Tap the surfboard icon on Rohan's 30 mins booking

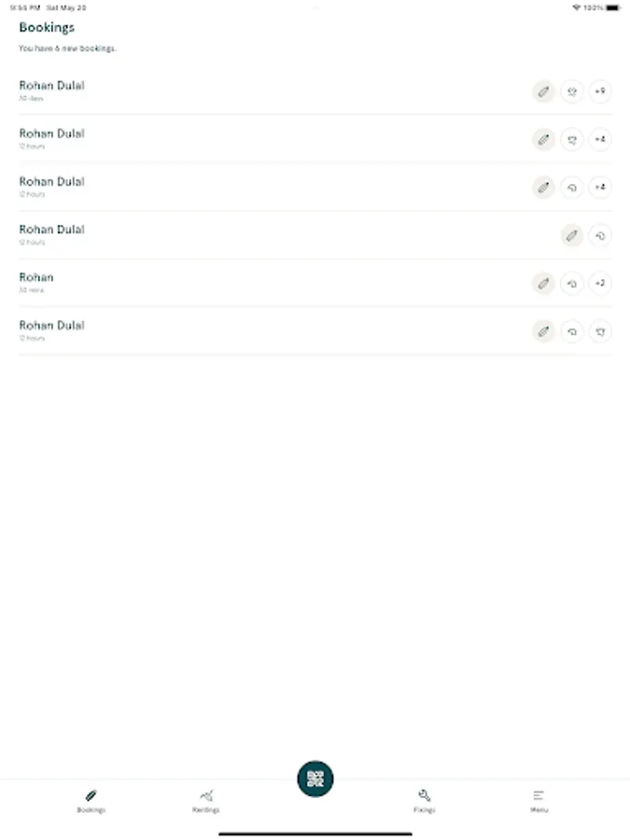tap(543, 283)
